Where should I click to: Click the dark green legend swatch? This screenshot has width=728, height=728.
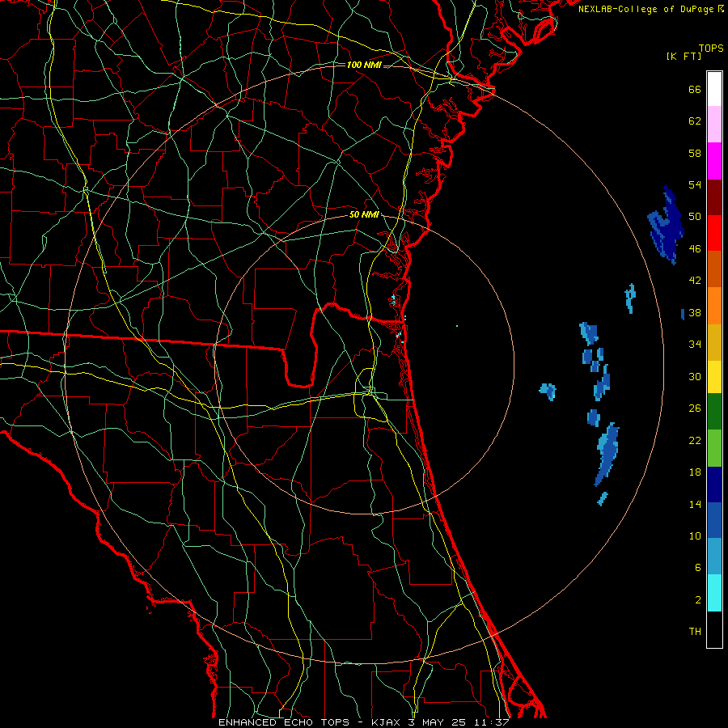(x=714, y=412)
